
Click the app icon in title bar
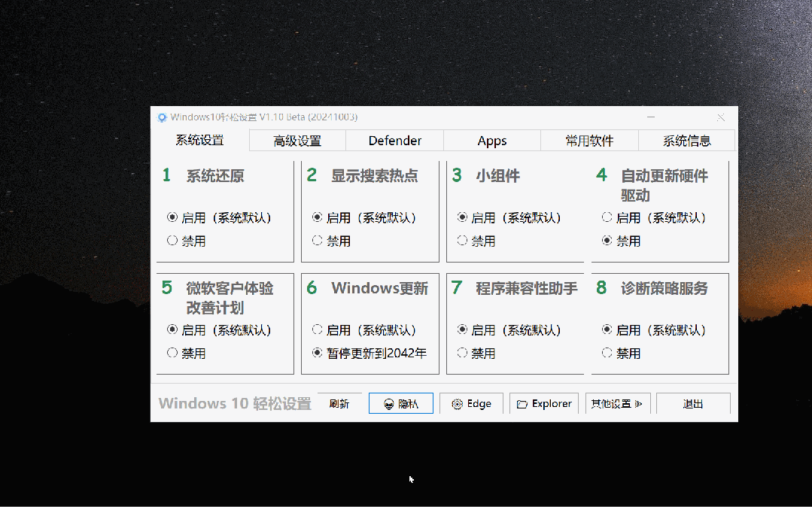(x=162, y=117)
